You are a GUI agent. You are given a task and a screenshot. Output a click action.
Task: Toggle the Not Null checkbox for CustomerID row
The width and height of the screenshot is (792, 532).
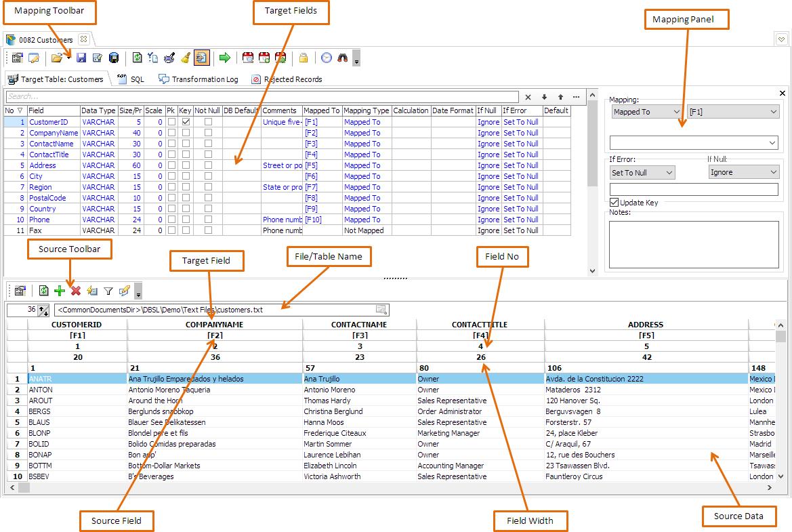pos(208,122)
